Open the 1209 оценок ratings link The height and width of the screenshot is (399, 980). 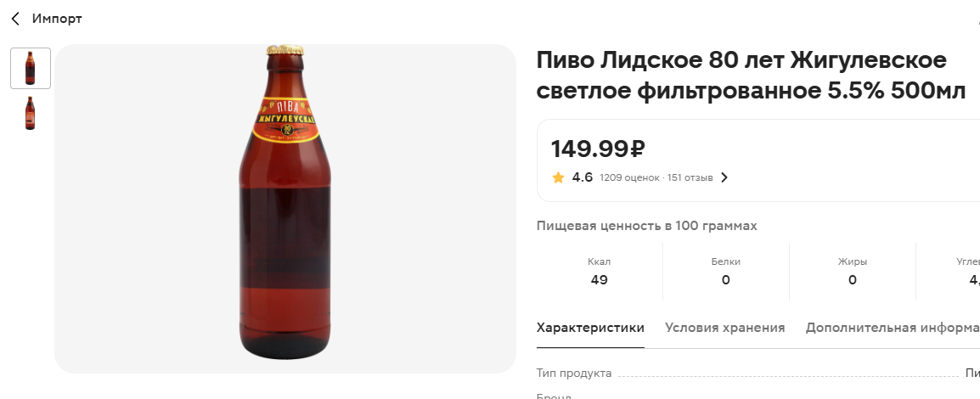(628, 178)
